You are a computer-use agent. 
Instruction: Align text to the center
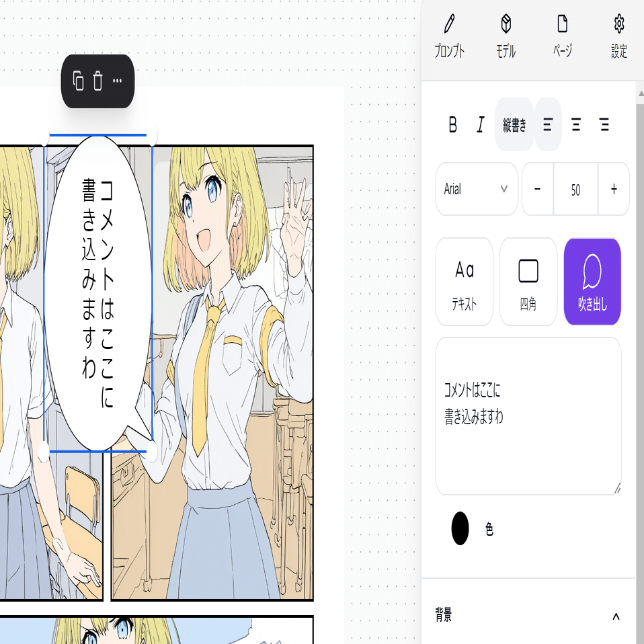click(576, 124)
